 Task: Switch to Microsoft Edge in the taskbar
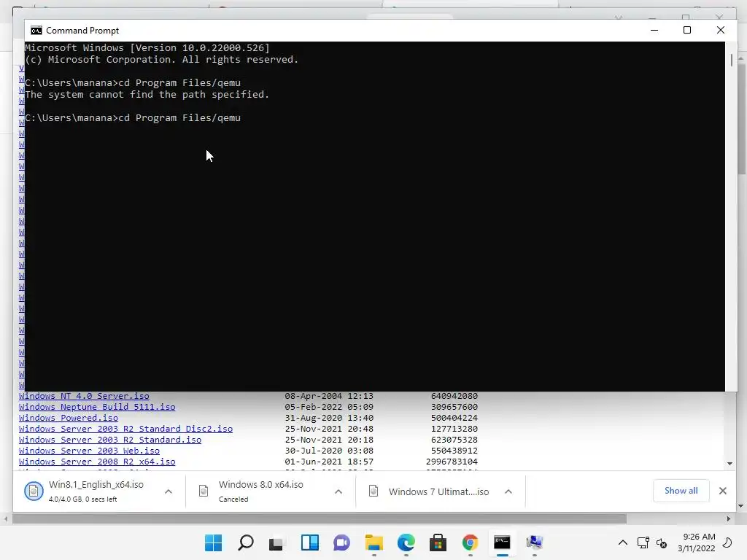click(x=406, y=542)
